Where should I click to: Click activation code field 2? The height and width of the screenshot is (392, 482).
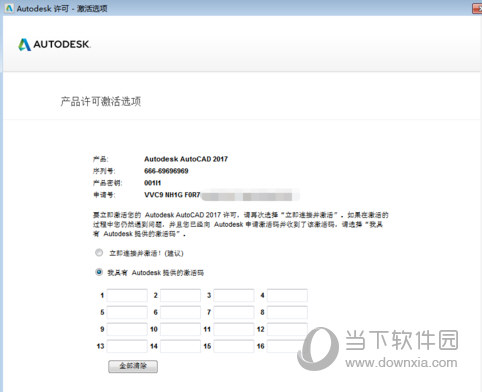tap(180, 295)
